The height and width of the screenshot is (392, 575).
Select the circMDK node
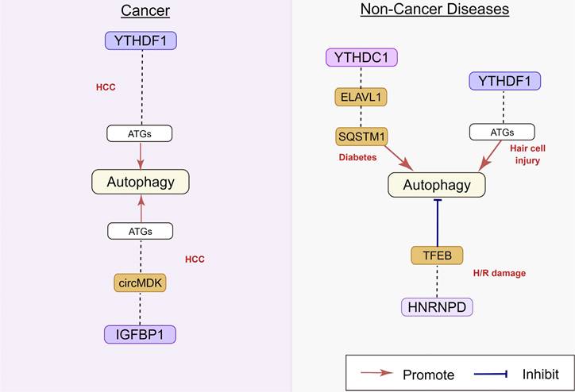pos(140,282)
